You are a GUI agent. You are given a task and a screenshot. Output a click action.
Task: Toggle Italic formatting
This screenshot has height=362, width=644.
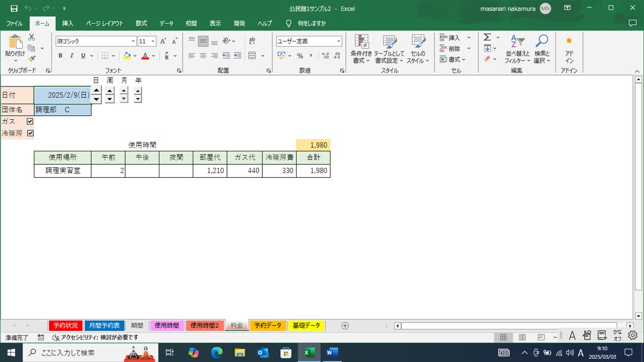click(72, 55)
